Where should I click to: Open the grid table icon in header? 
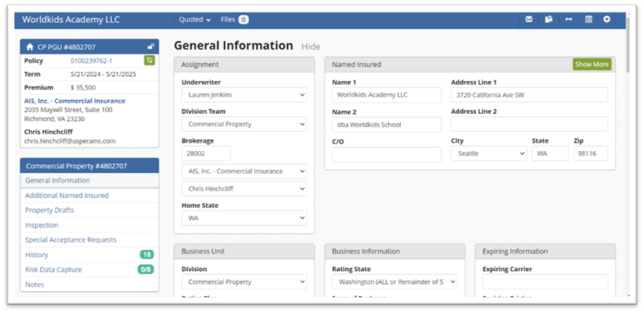[x=589, y=20]
